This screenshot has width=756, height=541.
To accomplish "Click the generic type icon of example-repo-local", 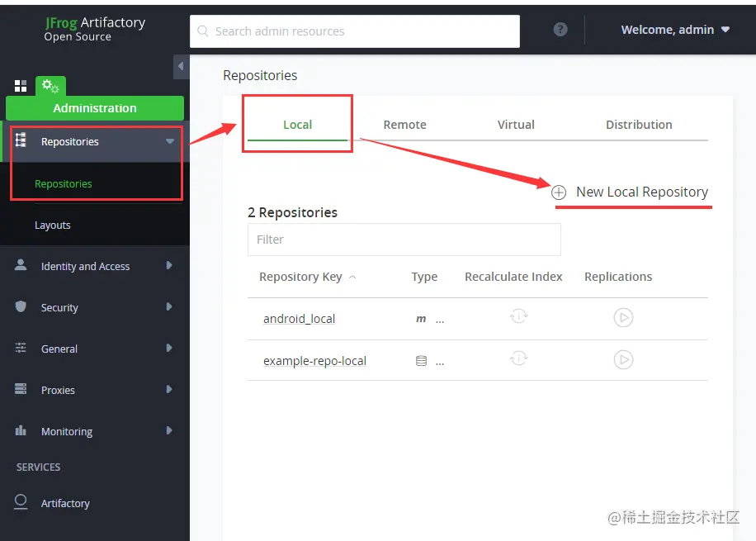I will [x=421, y=360].
